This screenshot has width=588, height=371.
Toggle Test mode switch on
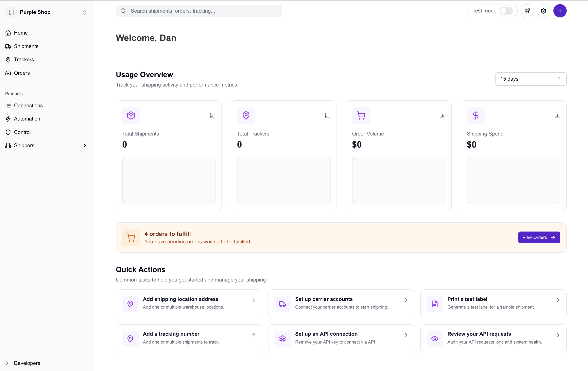506,11
